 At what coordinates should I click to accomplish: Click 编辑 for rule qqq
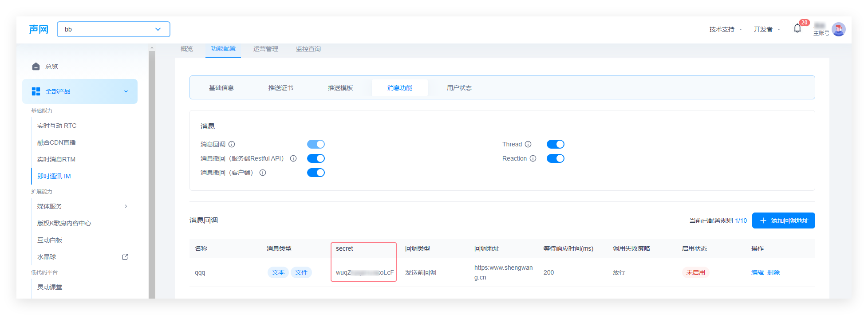[758, 272]
